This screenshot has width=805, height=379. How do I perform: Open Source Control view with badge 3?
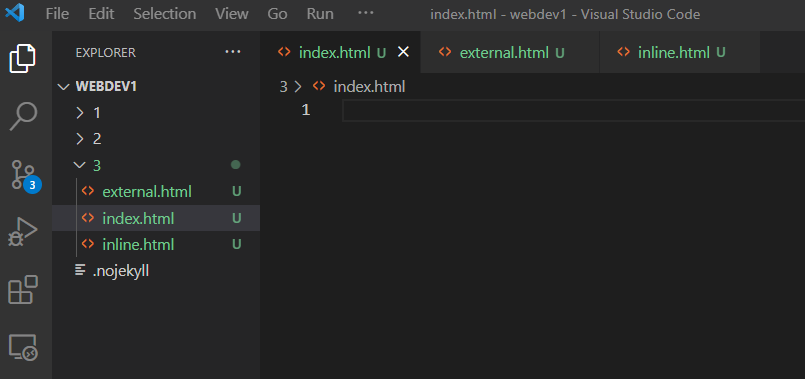point(25,175)
